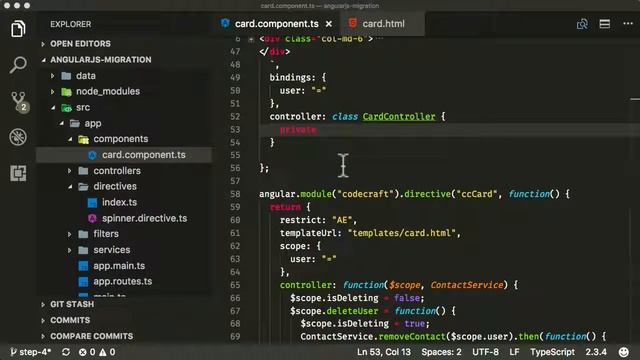The image size is (640, 360).
Task: Click line number 58 in the gutter
Action: tap(235, 194)
